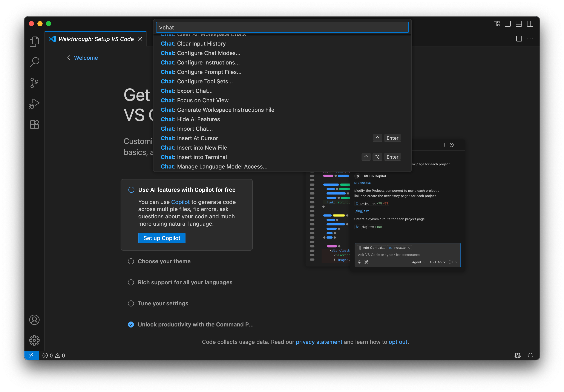Open Run and Debug view
This screenshot has height=392, width=564.
[x=34, y=103]
